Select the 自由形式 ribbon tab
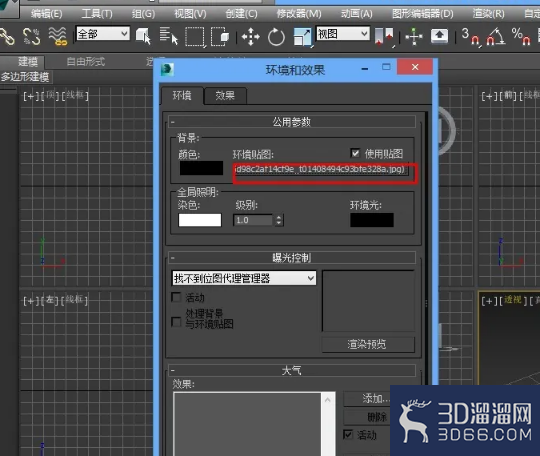Viewport: 540px width, 456px height. pyautogui.click(x=85, y=62)
